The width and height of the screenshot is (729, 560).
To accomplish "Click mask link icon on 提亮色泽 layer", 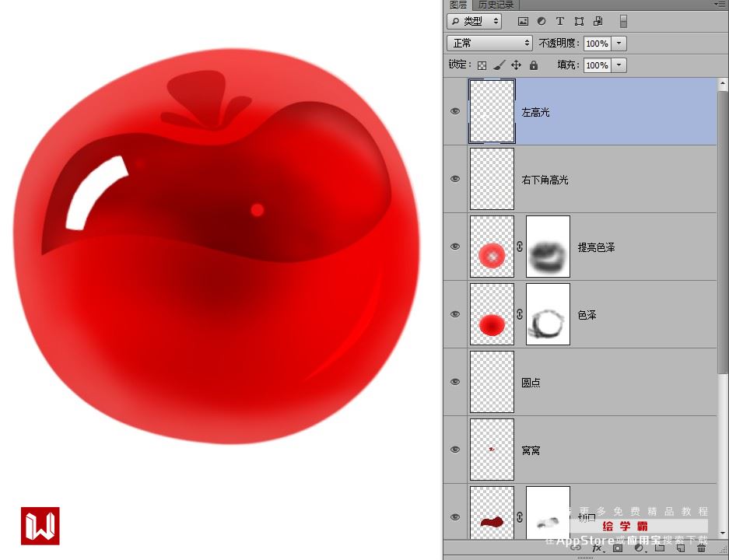I will point(520,247).
